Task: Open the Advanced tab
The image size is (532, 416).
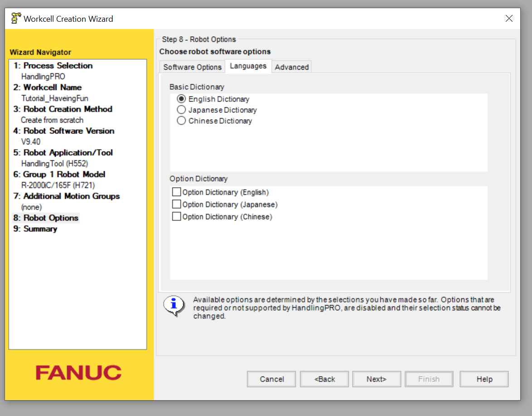Action: point(291,67)
